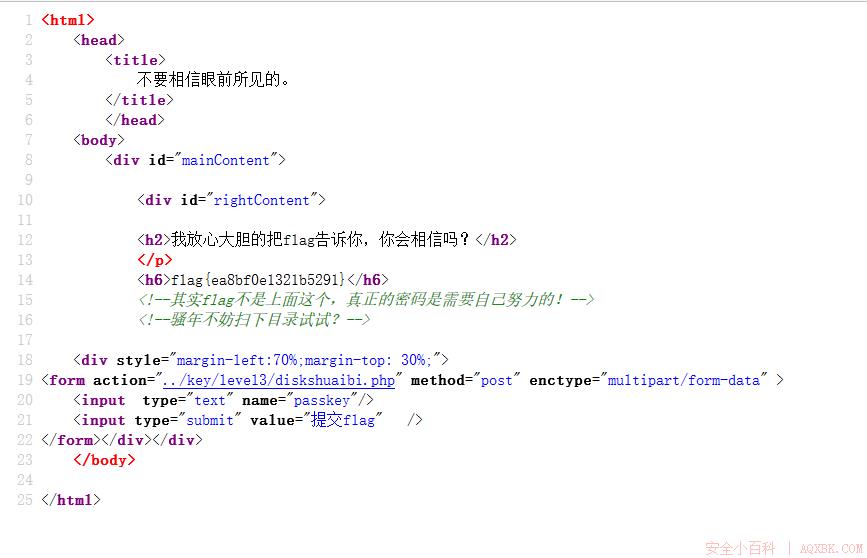Click the comment 骚年不妨扫下目录试试

(254, 319)
